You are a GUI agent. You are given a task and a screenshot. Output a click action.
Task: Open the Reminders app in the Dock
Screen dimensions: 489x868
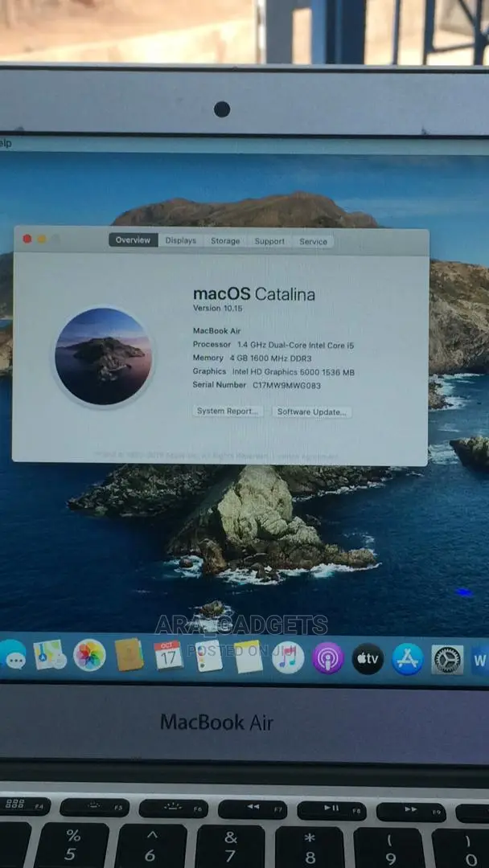pos(209,656)
